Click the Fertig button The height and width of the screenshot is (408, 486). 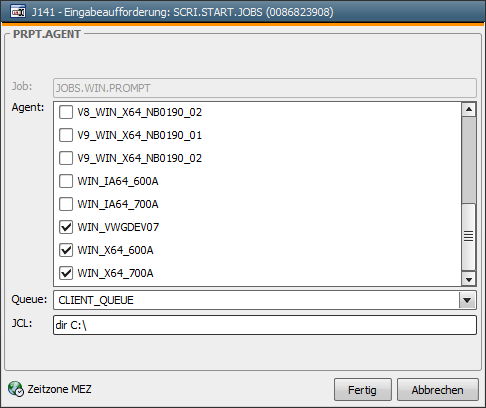363,390
